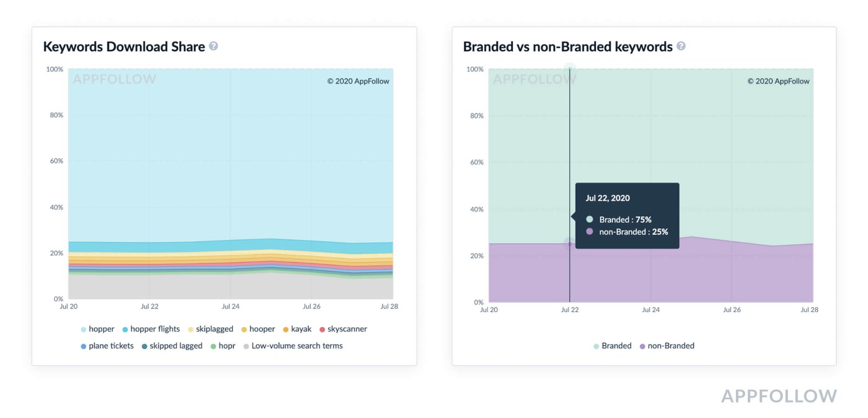Click help icon beside Branded vs non-Branded keywords
The image size is (868, 418).
[681, 46]
